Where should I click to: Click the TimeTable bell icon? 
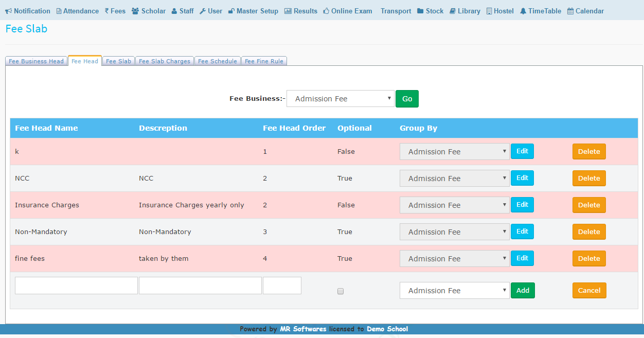[x=523, y=11]
